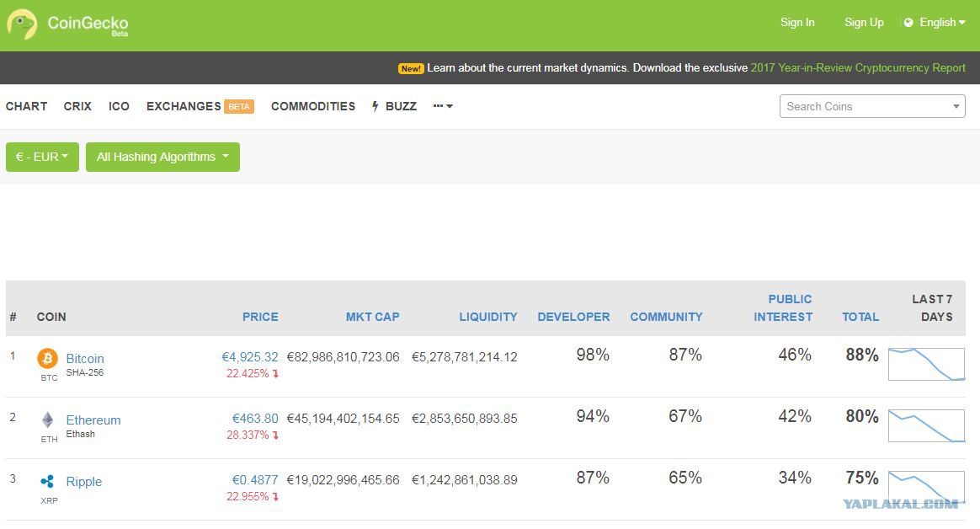Viewport: 980px width, 529px height.
Task: Click the Ethereum community score 67%
Action: point(685,416)
